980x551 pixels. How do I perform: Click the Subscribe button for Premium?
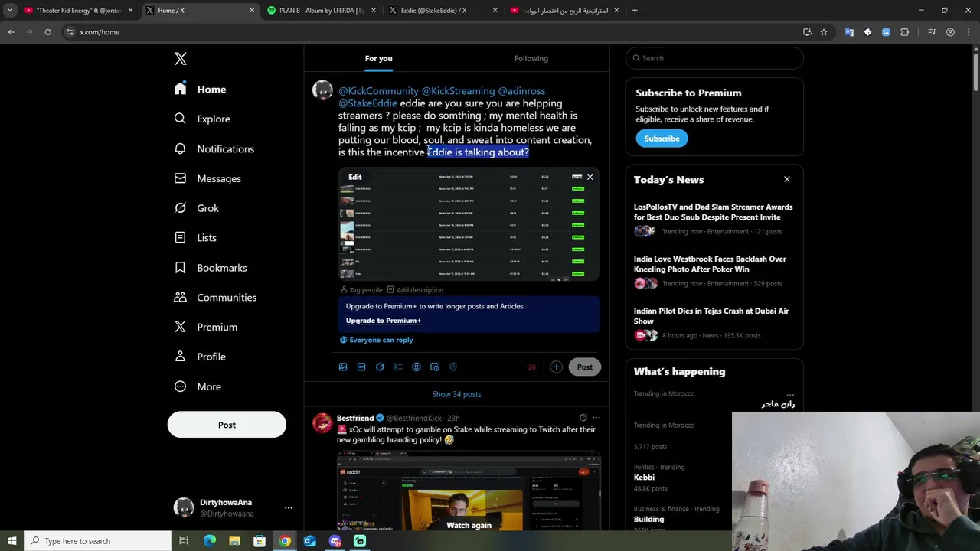[661, 139]
